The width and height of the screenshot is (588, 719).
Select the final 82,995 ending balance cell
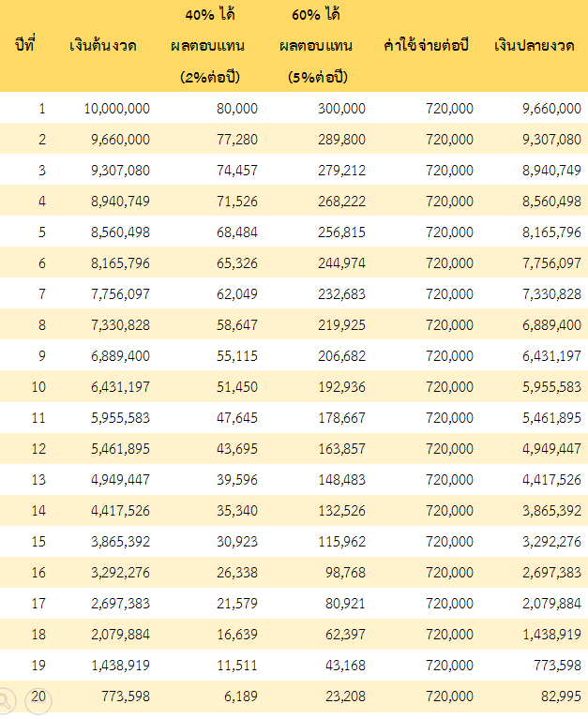tap(561, 697)
